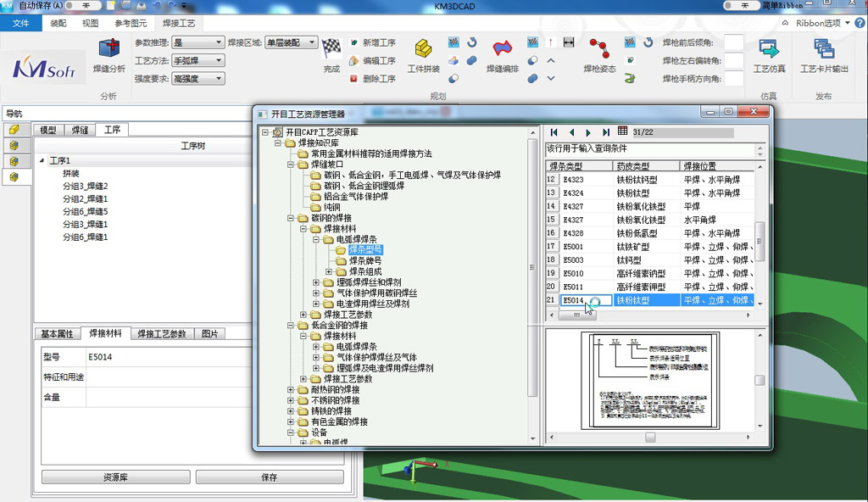Jump to first record in resource manager
The width and height of the screenshot is (868, 502).
[554, 132]
